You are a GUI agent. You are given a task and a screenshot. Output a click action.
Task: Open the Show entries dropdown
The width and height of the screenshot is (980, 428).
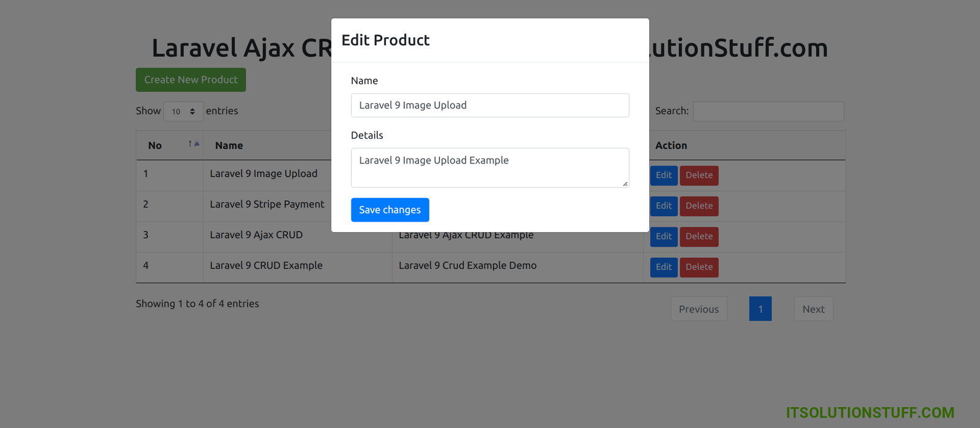183,111
